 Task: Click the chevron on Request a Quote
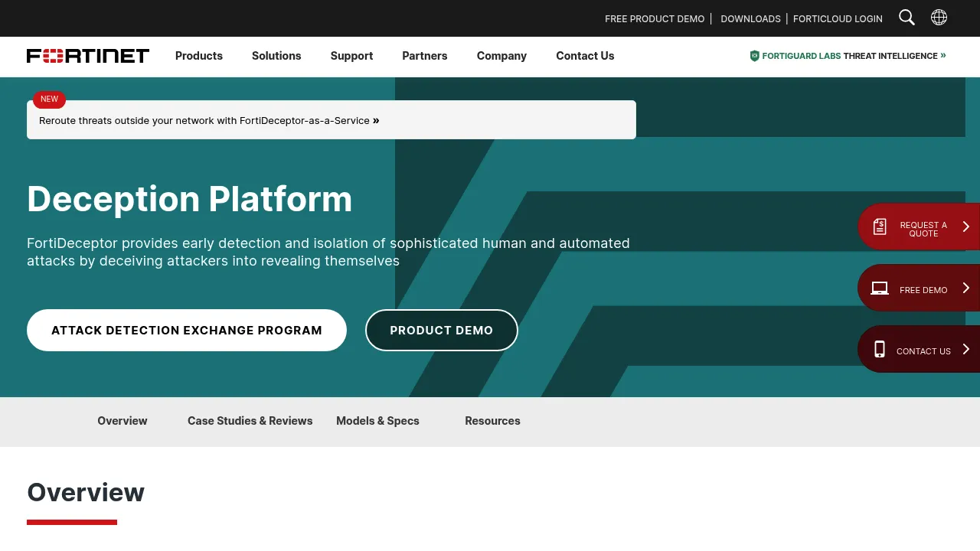pyautogui.click(x=966, y=227)
